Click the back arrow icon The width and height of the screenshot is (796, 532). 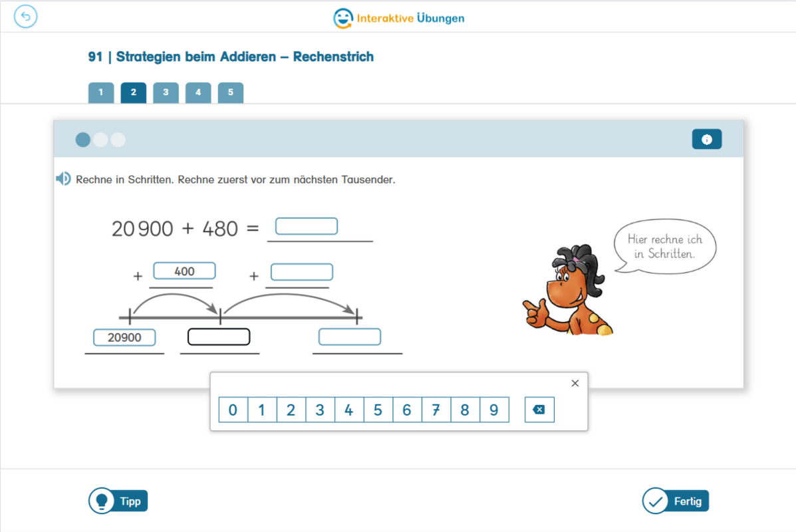(x=25, y=17)
